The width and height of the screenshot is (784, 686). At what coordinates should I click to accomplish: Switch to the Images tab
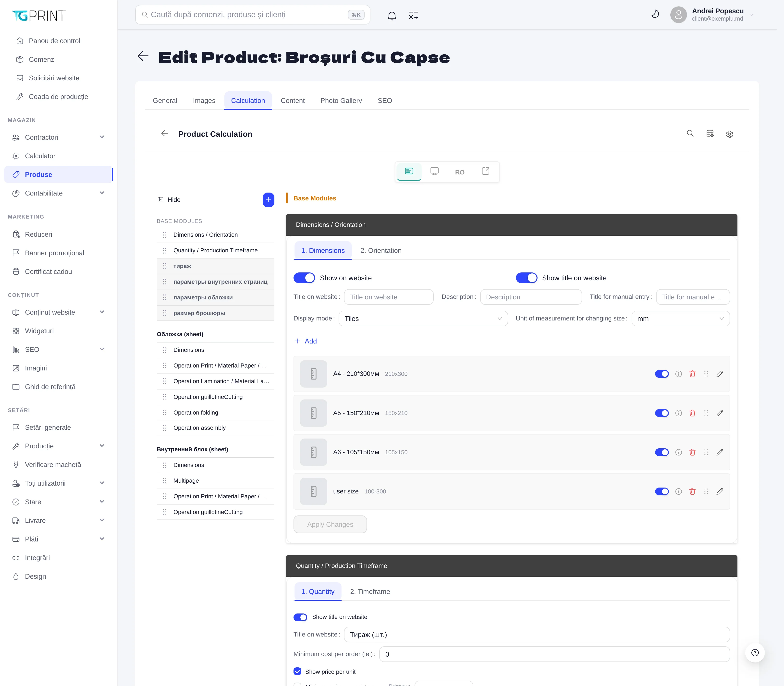[x=204, y=100]
